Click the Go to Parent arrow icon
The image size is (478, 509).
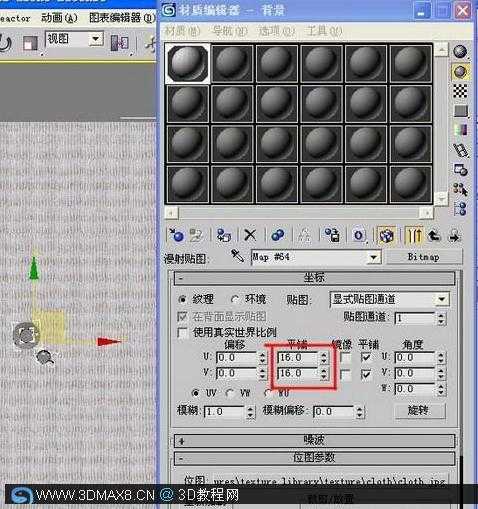pyautogui.click(x=434, y=236)
